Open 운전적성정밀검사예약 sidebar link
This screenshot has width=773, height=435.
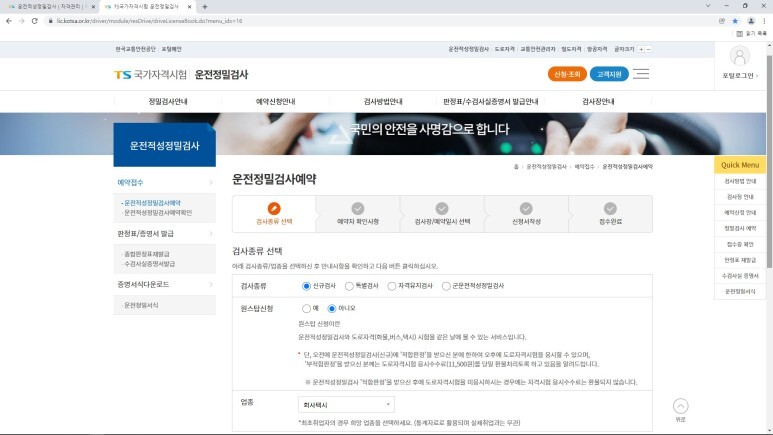[152, 203]
